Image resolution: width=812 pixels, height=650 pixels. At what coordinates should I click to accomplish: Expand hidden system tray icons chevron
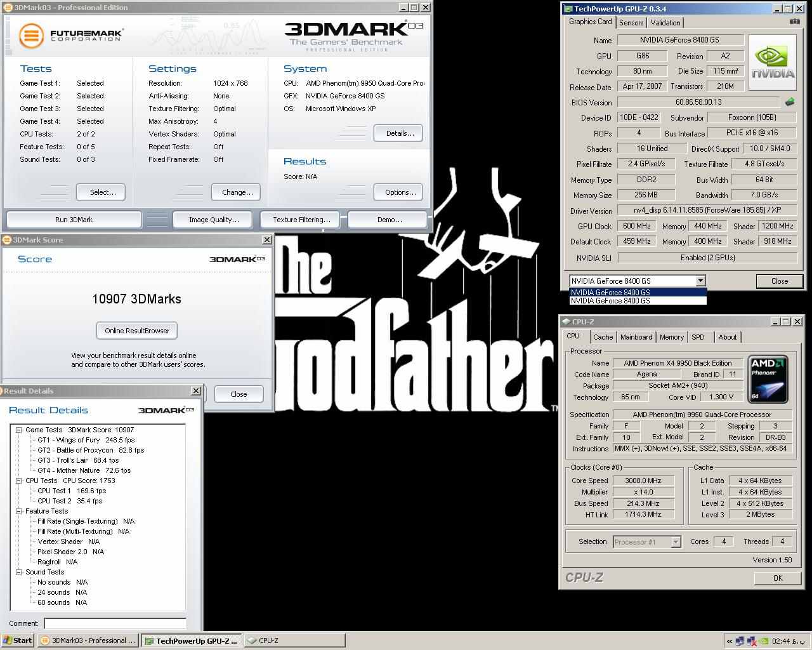pos(730,641)
